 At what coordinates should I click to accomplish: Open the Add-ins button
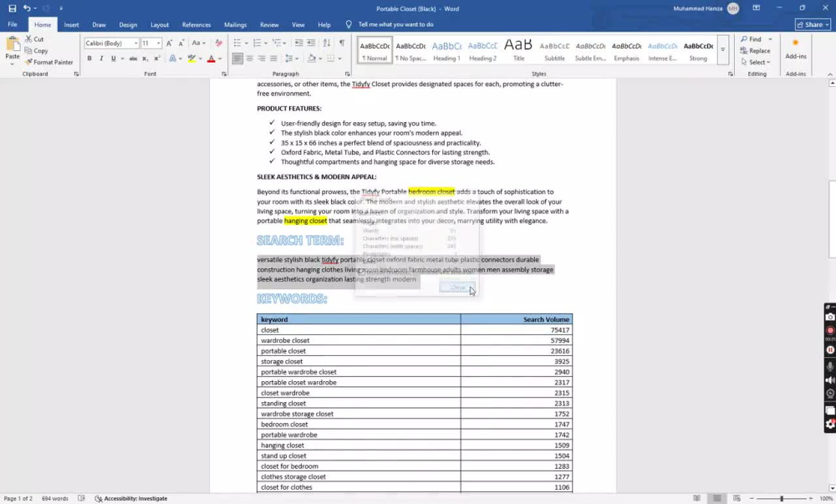tap(796, 48)
